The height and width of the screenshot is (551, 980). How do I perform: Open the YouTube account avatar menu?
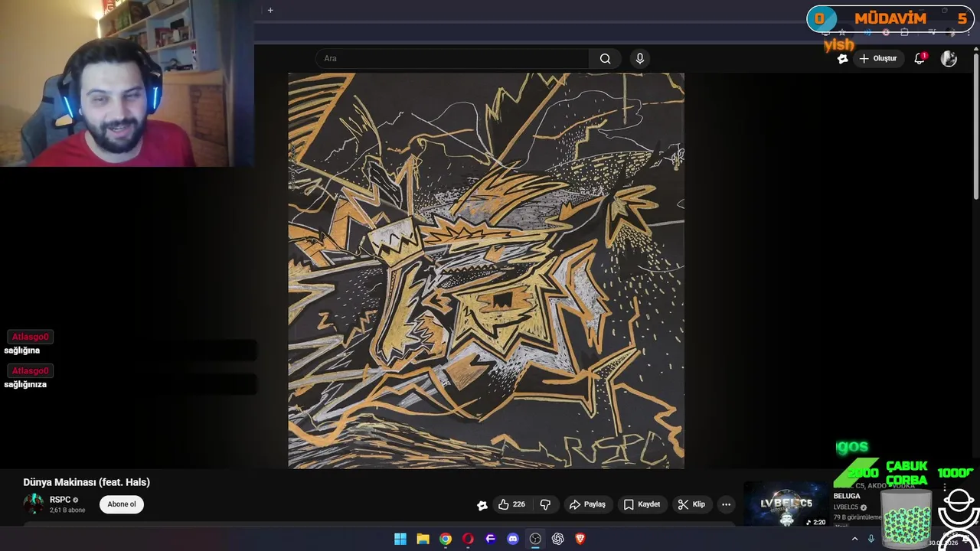tap(949, 59)
